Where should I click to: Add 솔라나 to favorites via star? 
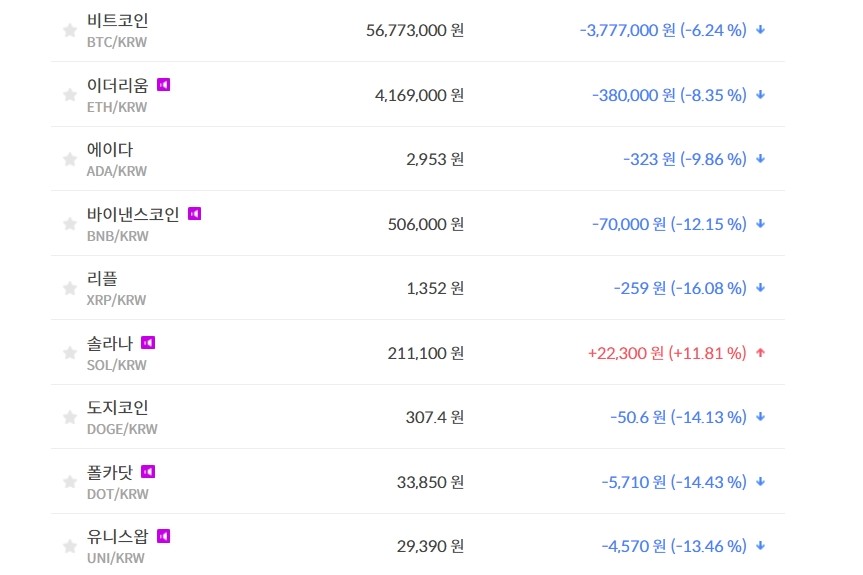[x=70, y=353]
